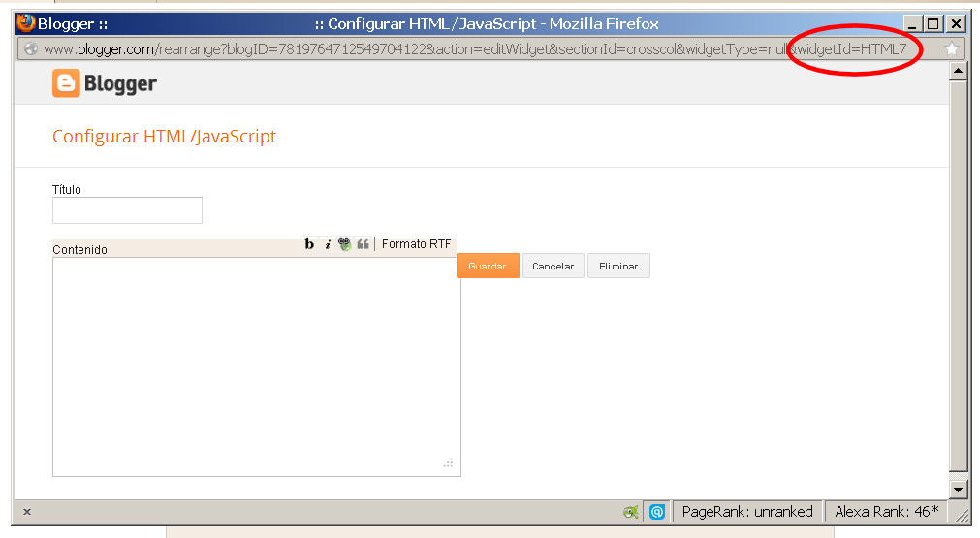Click the Firefox icon in title bar
Viewport: 980px width, 538px height.
25,23
